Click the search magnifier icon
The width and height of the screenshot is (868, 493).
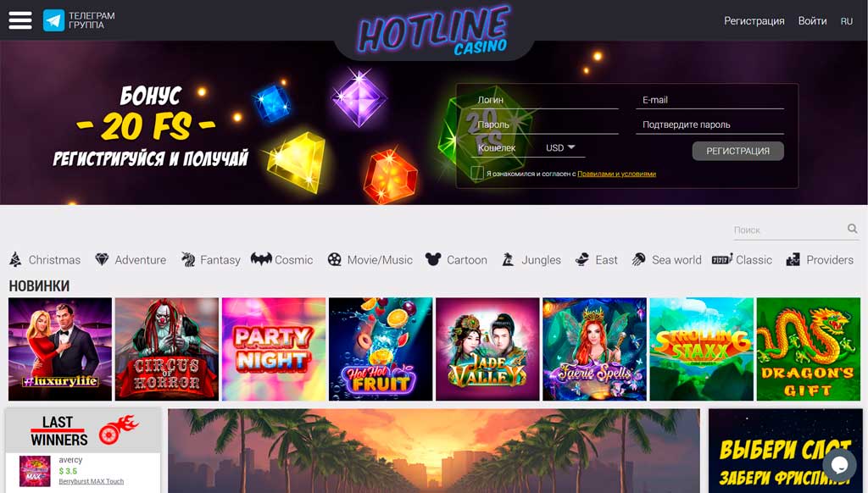tap(852, 229)
